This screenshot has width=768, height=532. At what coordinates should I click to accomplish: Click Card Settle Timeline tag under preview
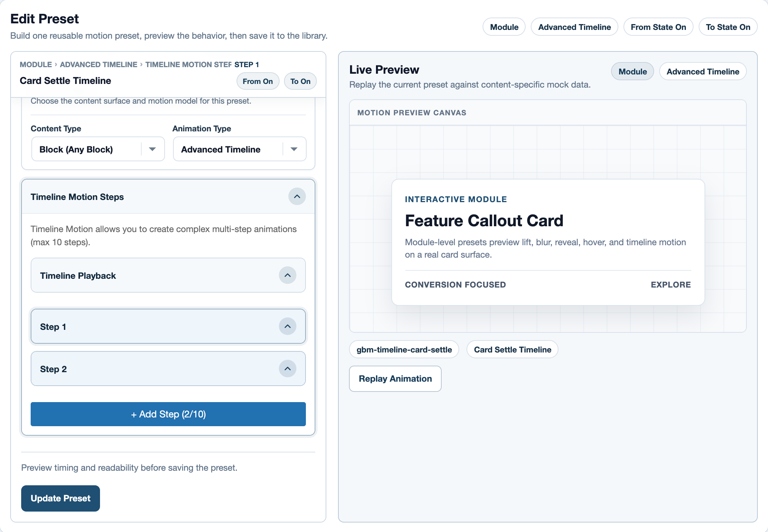pyautogui.click(x=512, y=350)
